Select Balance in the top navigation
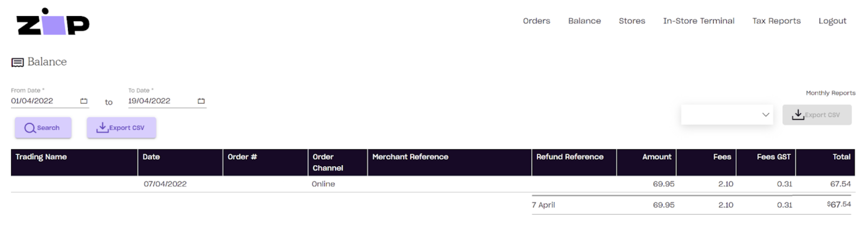Viewport: 868px width, 226px height. [x=584, y=21]
